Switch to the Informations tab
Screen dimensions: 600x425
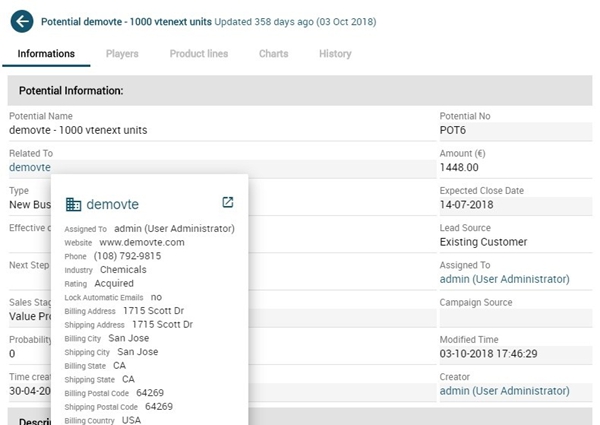tap(46, 54)
